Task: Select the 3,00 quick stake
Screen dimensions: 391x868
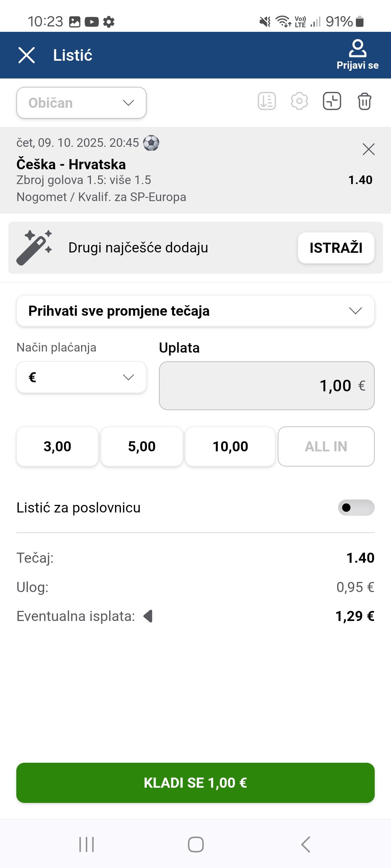Action: [x=57, y=447]
